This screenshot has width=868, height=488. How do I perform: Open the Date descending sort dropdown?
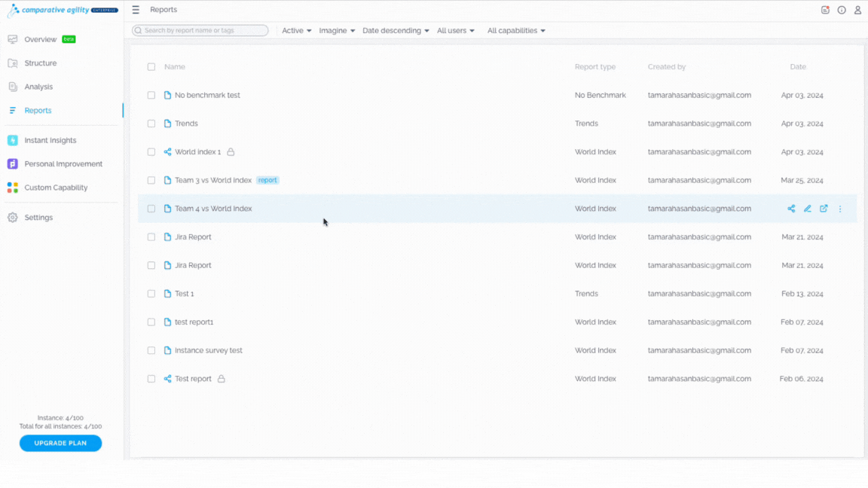(396, 30)
